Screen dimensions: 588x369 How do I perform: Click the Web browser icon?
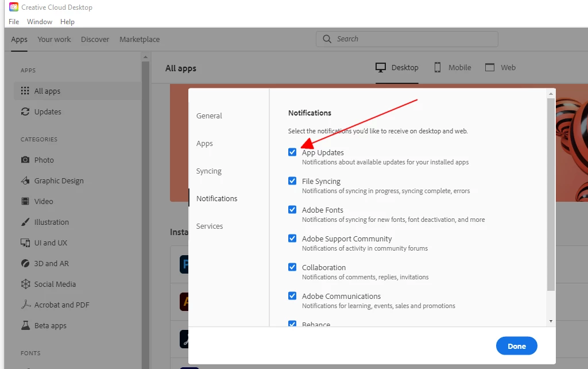pos(490,68)
